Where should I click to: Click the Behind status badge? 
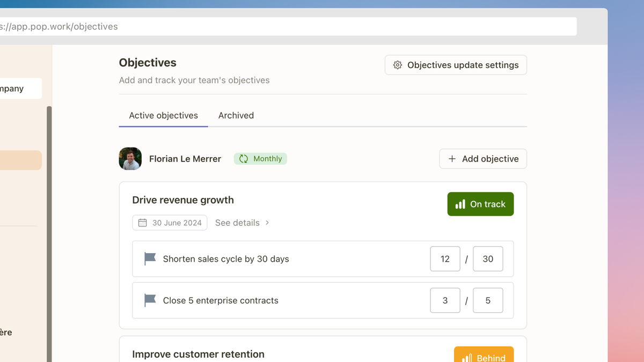pyautogui.click(x=484, y=356)
